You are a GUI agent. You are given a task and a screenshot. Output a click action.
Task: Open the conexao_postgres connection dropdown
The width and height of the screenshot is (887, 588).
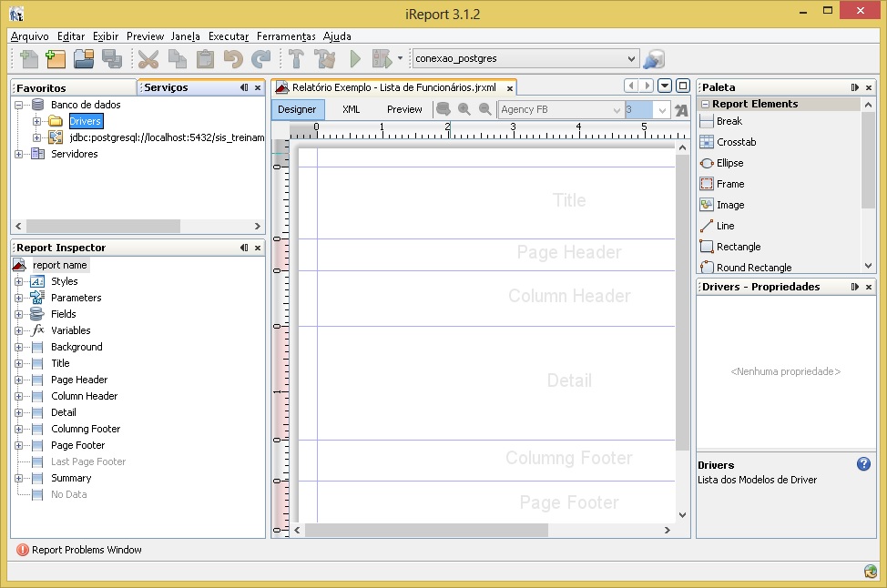pos(632,59)
